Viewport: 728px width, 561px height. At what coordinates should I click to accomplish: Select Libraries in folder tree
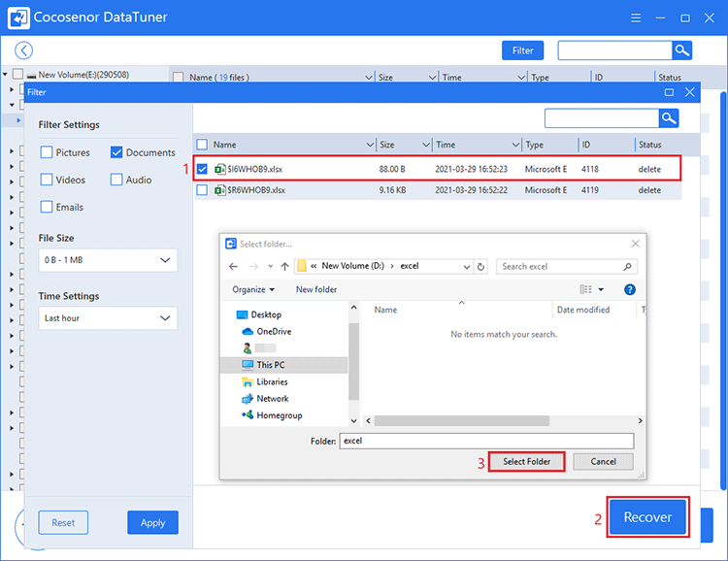(265, 381)
